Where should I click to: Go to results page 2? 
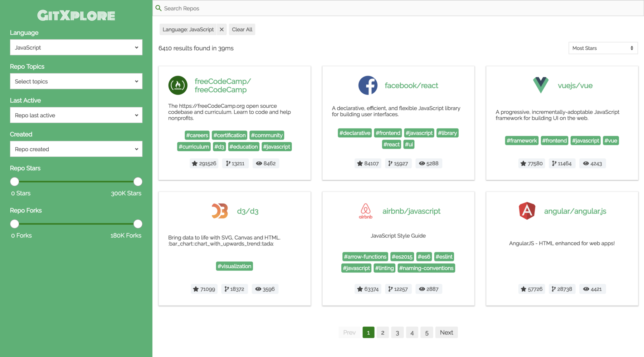(382, 332)
